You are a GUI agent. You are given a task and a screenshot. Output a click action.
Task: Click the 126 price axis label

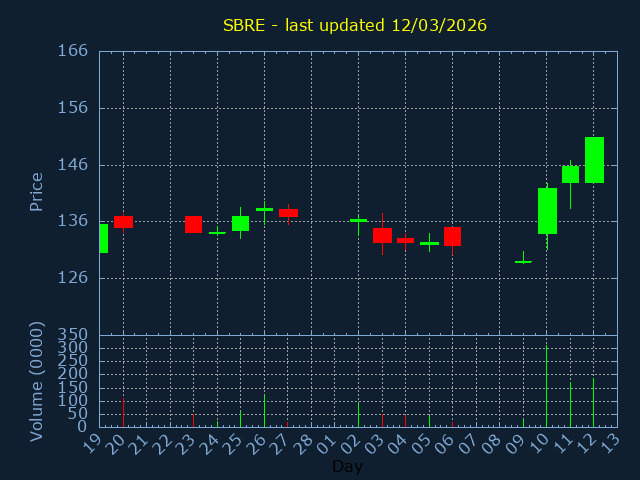point(72,278)
